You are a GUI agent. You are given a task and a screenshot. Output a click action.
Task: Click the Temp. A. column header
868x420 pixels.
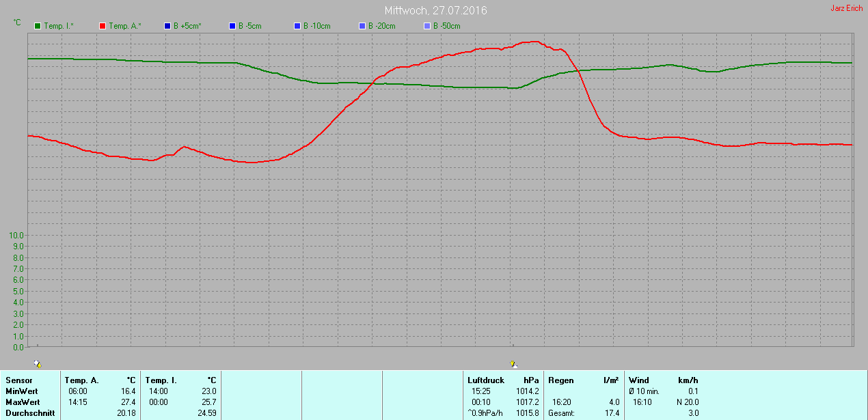(x=81, y=380)
